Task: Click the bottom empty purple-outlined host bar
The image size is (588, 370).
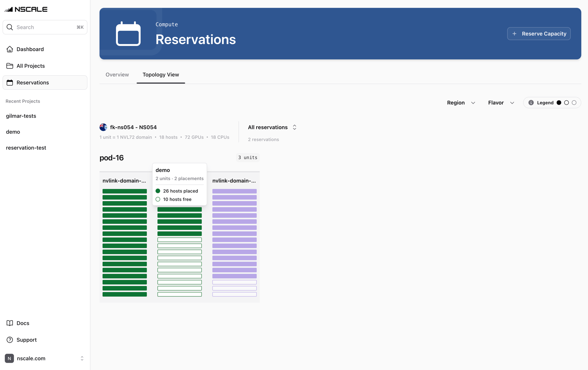Action: (x=235, y=295)
